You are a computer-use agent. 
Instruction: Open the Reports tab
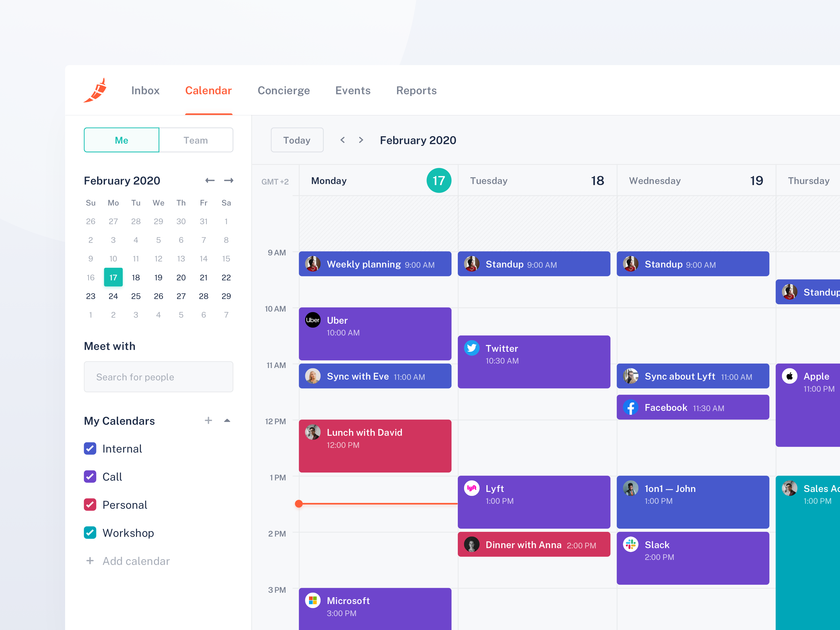pyautogui.click(x=417, y=90)
